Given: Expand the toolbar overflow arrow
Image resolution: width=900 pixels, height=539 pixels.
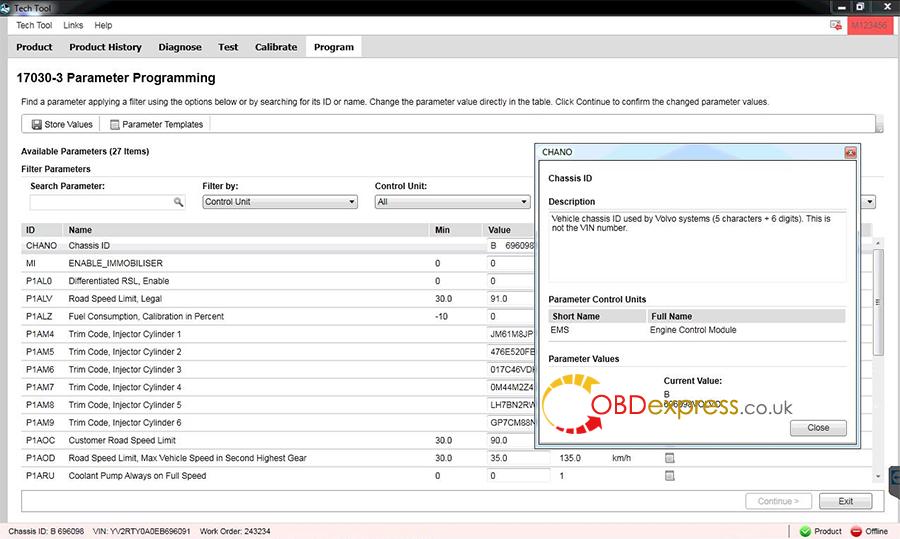Looking at the screenshot, I should 878,128.
